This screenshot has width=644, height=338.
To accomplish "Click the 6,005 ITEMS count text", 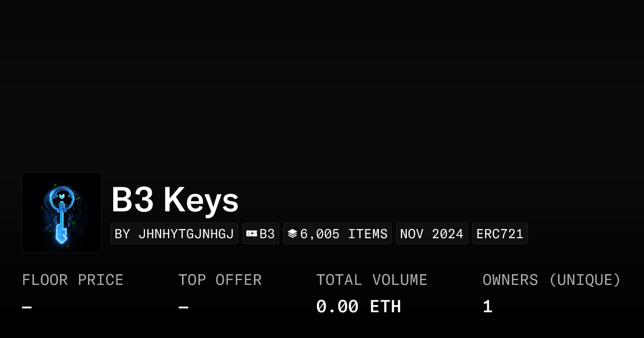I will 343,234.
